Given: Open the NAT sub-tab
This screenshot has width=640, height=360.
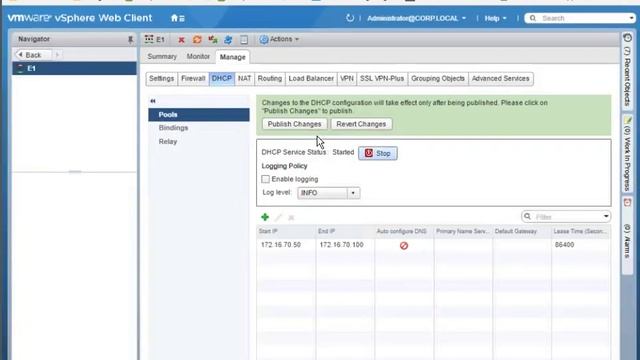Looking at the screenshot, I should (x=244, y=78).
